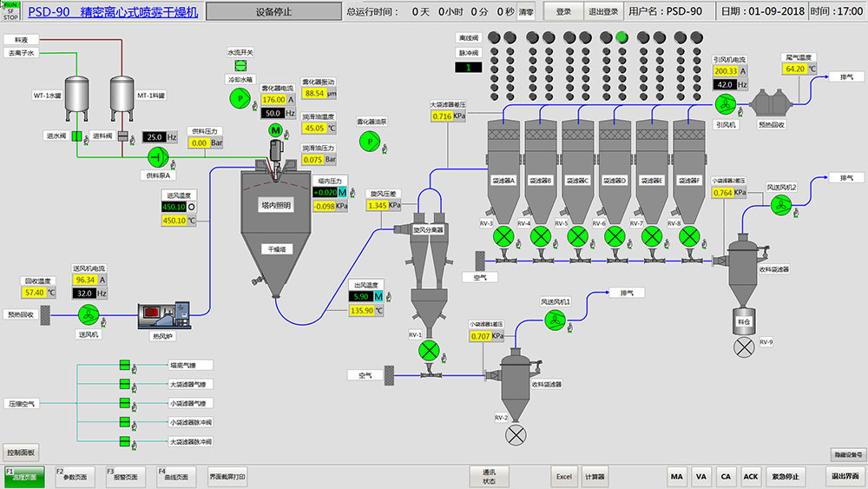Click the 雾化器油泵 oil pump icon
The height and width of the screenshot is (489, 868).
point(371,140)
